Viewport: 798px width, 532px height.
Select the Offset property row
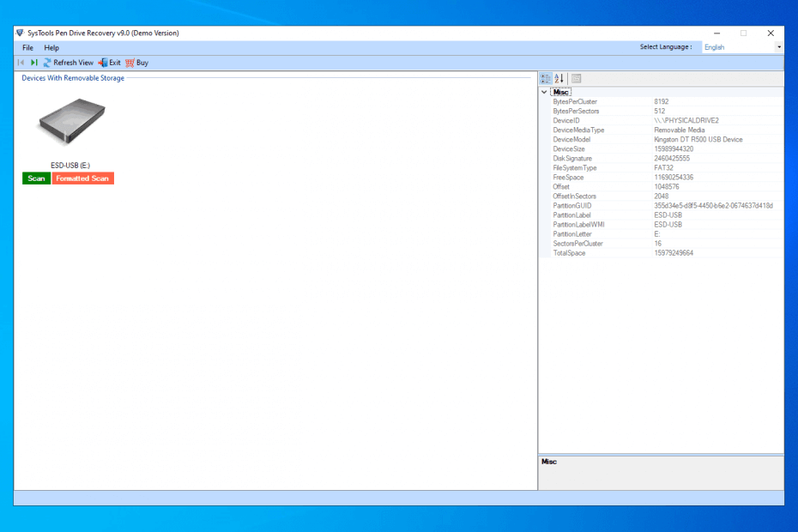click(x=668, y=187)
